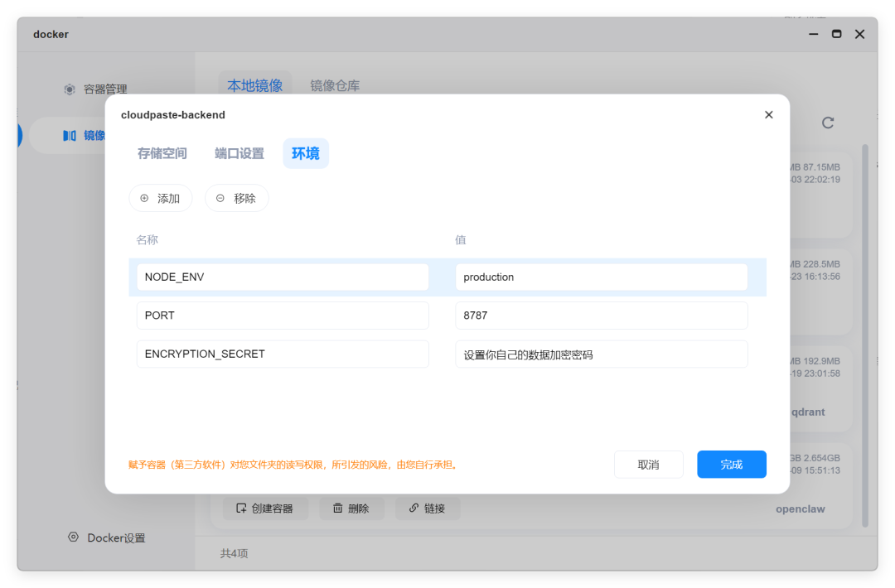Click the NODE_ENV value field
Image resolution: width=895 pixels, height=588 pixels.
(x=602, y=277)
